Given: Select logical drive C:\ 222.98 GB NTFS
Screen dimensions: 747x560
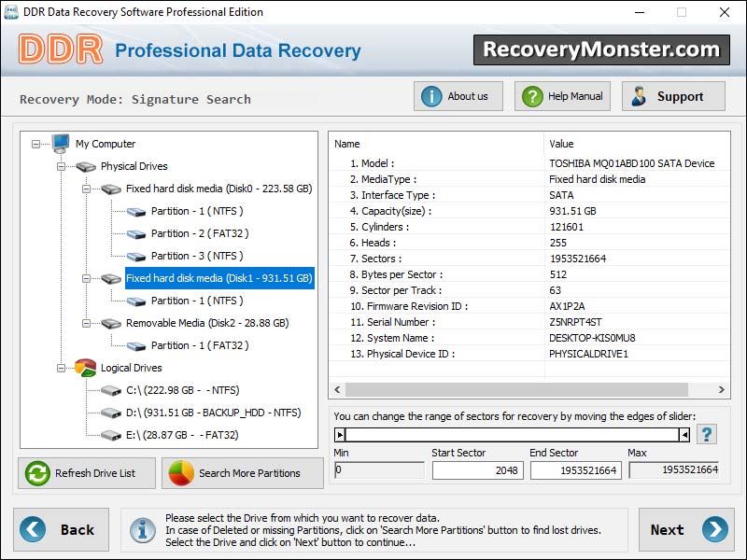Looking at the screenshot, I should [182, 390].
